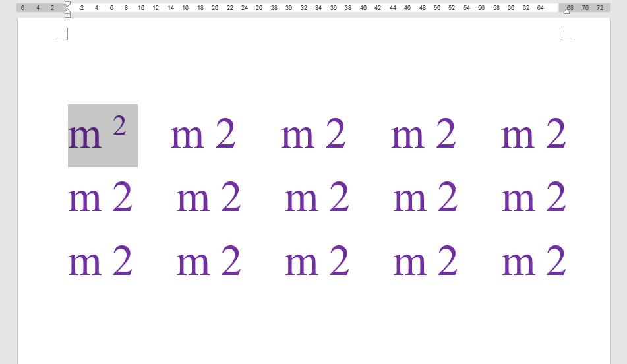Click last "m 2" in the third row
This screenshot has height=364, width=627.
tap(534, 261)
